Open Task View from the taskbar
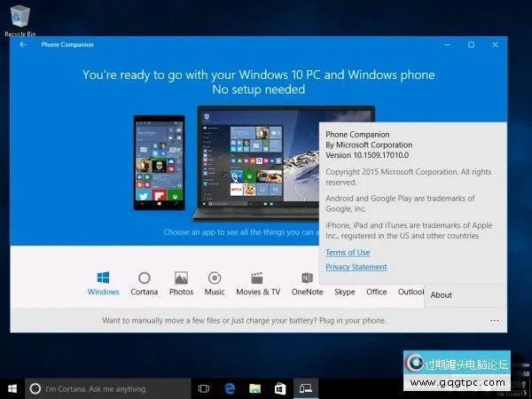This screenshot has height=399, width=532. (204, 388)
